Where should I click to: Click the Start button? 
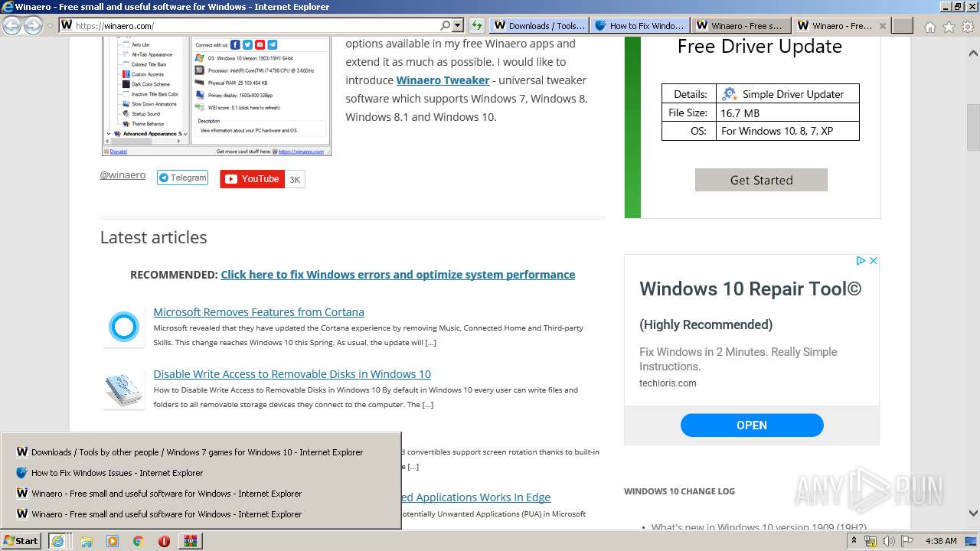click(21, 541)
